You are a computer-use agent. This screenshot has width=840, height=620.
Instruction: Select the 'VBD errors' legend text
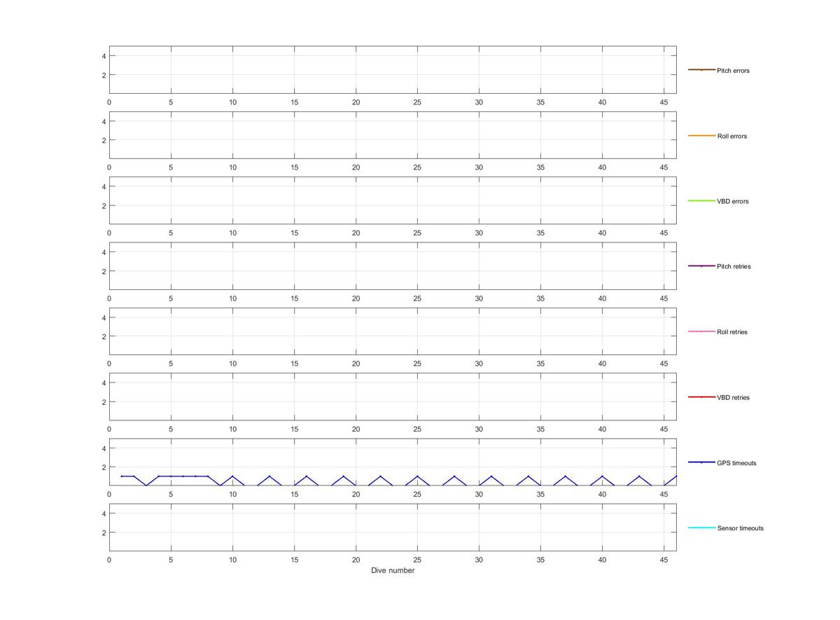click(x=732, y=202)
